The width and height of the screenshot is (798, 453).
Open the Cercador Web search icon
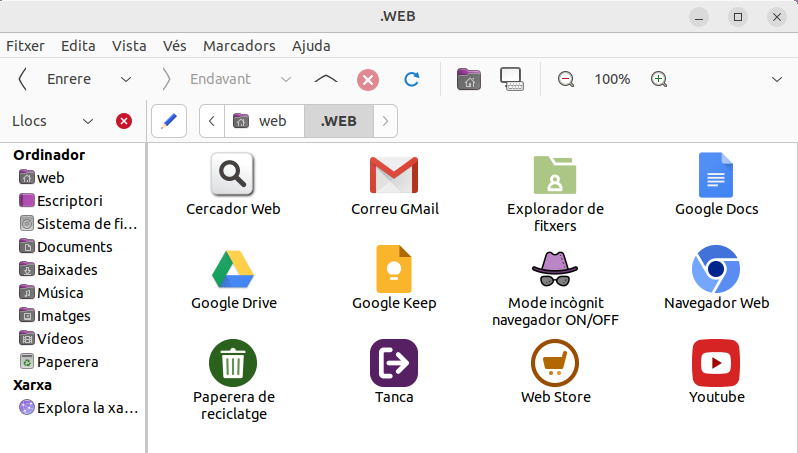[233, 176]
